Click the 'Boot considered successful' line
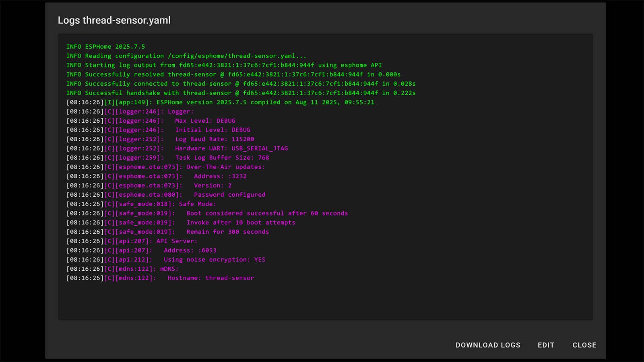Viewport: 644px width, 362px height. coord(267,213)
